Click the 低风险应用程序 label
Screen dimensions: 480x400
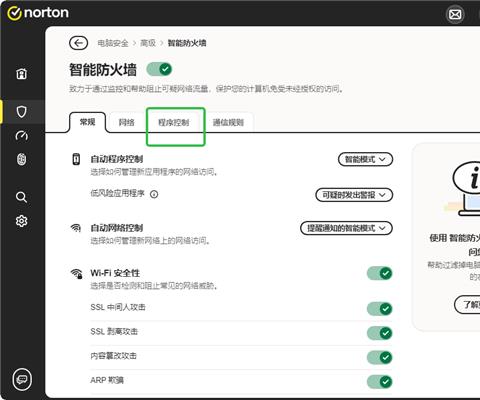coord(117,193)
